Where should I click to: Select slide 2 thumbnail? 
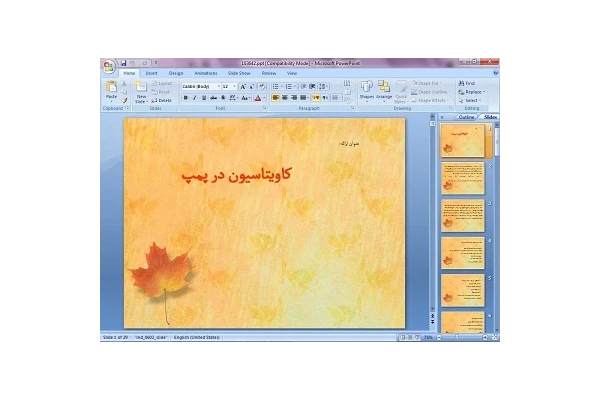(463, 178)
